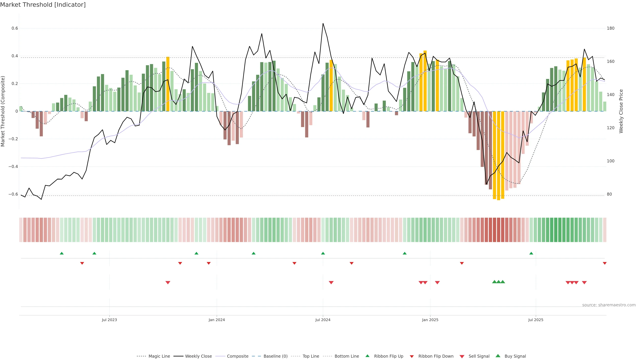644x362 pixels.
Task: Click the first Sell Signal marker before Jan 2024
Action: [168, 283]
